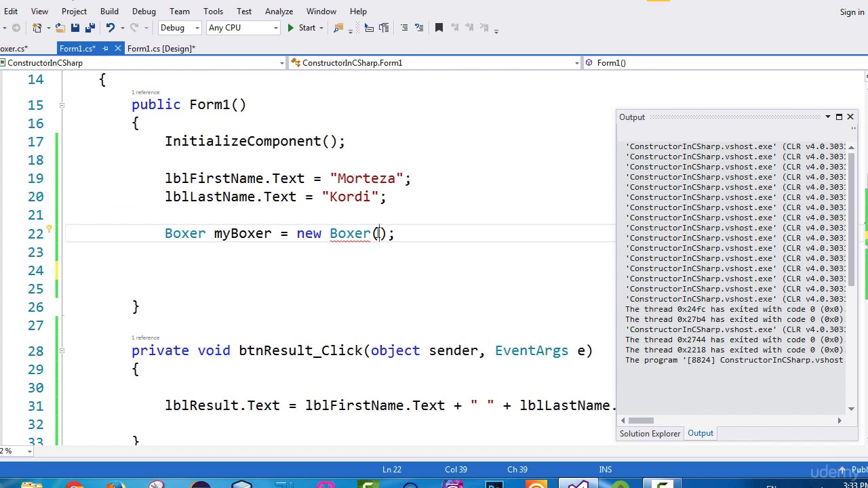This screenshot has width=868, height=488.
Task: Click the Redo arrow icon
Action: coord(134,28)
